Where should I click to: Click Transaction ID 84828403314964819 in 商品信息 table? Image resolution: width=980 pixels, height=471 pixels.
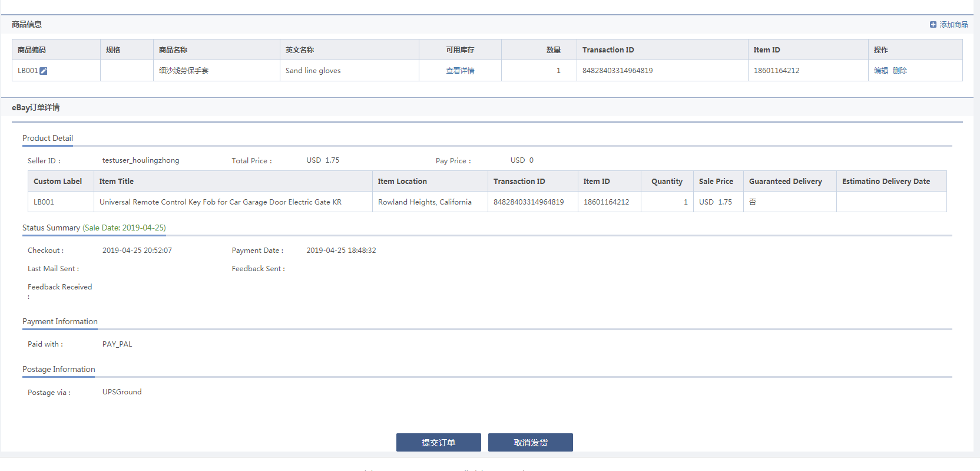point(618,71)
